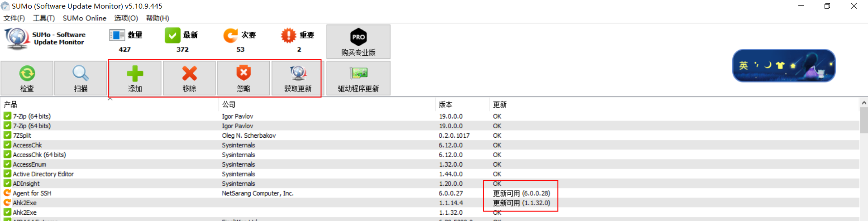Click the SUMo title bar app icon
868x221 pixels.
[5, 6]
